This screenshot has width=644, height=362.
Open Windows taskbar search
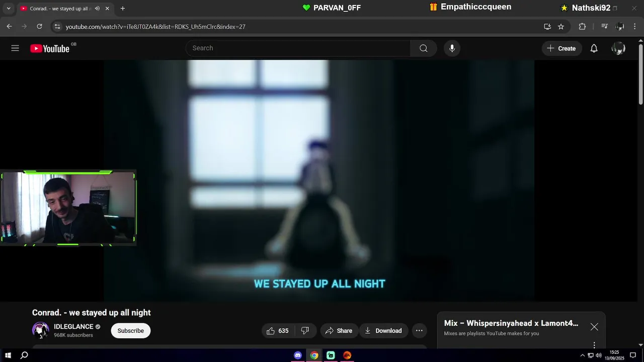(24, 355)
